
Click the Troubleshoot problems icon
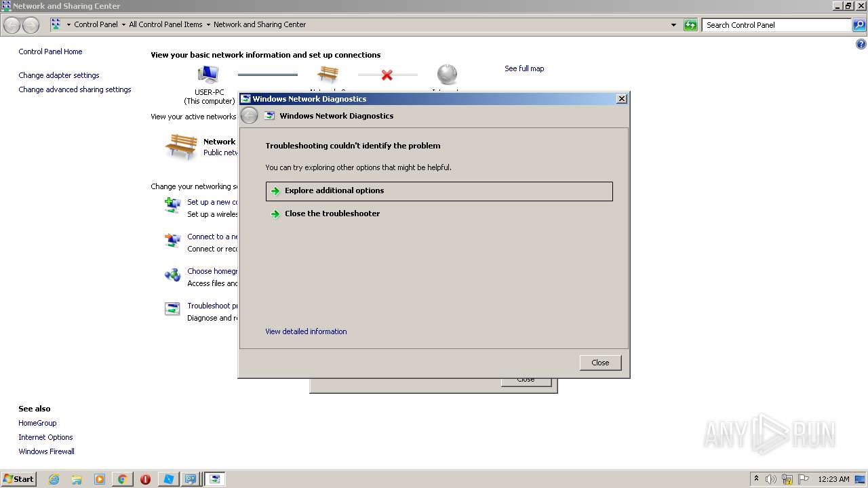point(173,309)
